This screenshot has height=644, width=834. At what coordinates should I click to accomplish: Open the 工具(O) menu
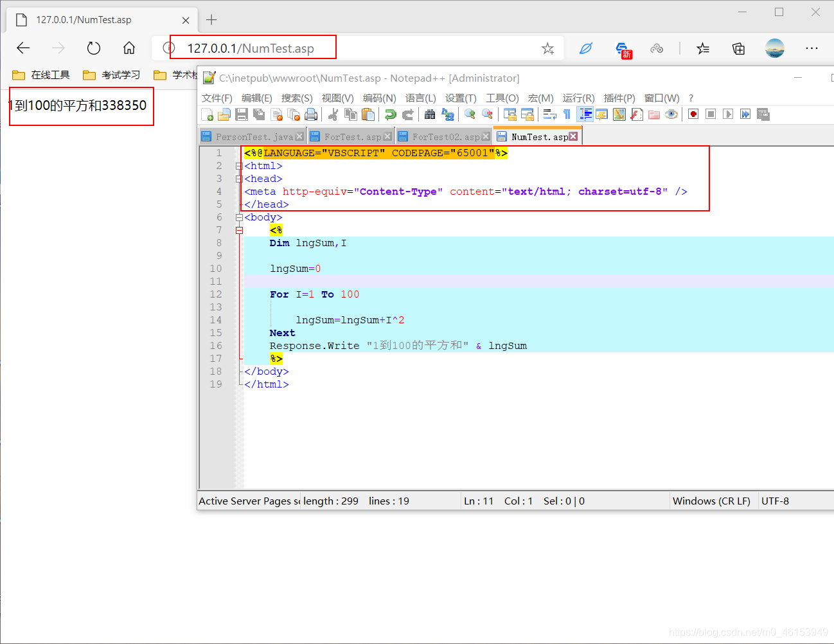click(502, 98)
